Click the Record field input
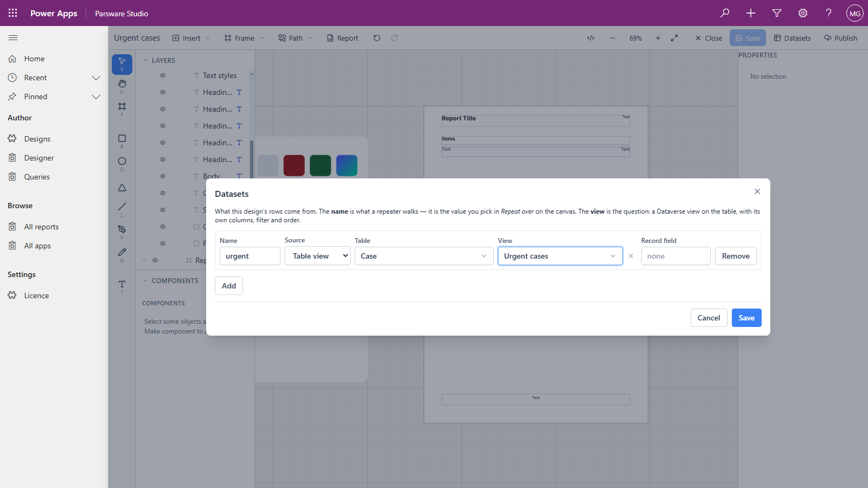This screenshot has width=868, height=488. [x=676, y=256]
